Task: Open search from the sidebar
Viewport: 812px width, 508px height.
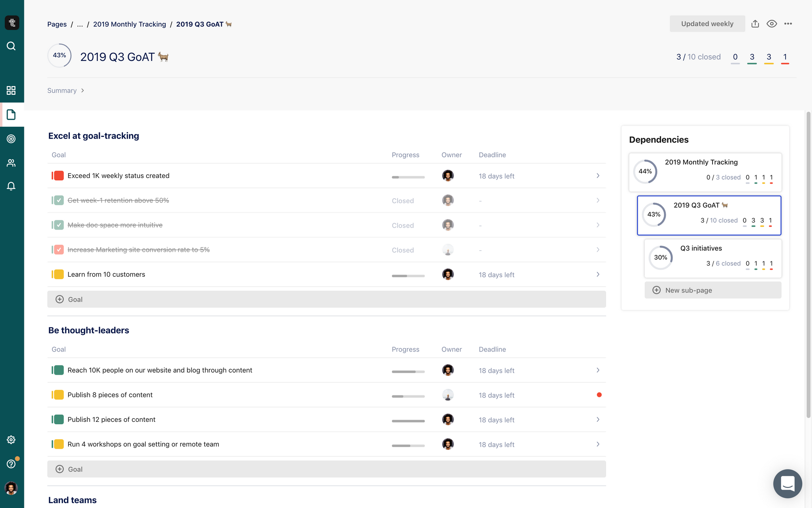Action: point(11,46)
